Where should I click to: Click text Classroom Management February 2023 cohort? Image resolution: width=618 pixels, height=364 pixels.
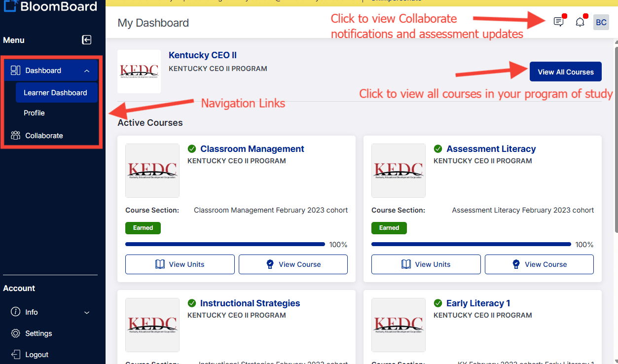(x=271, y=210)
